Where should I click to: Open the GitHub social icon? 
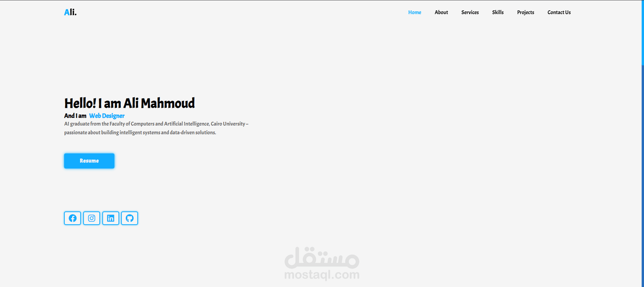pyautogui.click(x=130, y=218)
